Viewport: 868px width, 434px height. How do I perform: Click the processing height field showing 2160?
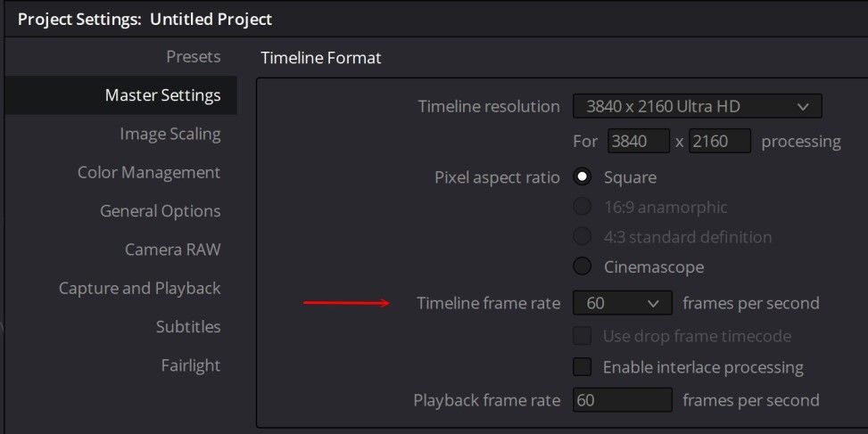point(719,141)
